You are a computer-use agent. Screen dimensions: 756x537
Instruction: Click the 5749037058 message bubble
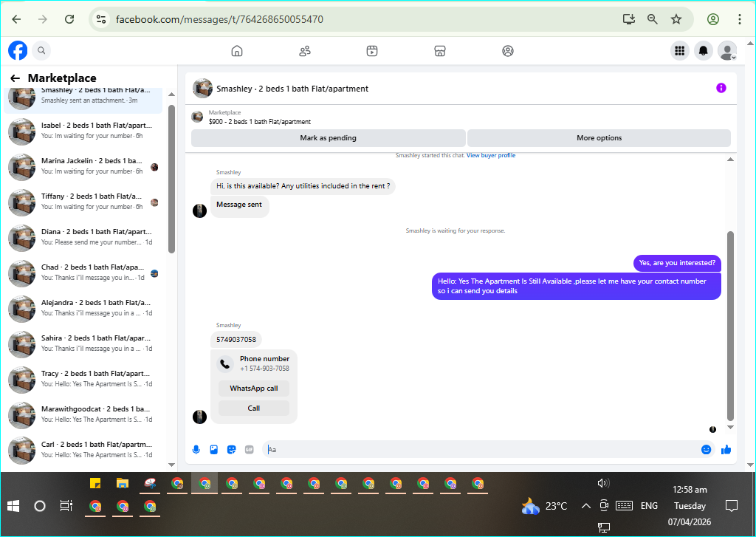236,340
